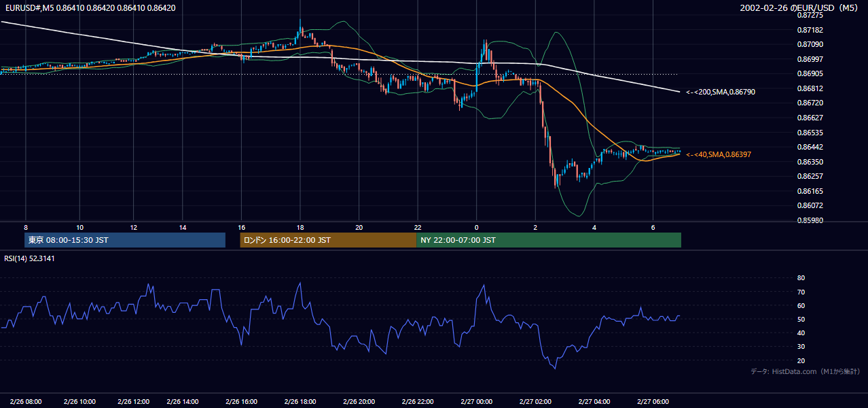Click hour label 18 under the price chart
This screenshot has width=868, height=408.
click(x=300, y=227)
